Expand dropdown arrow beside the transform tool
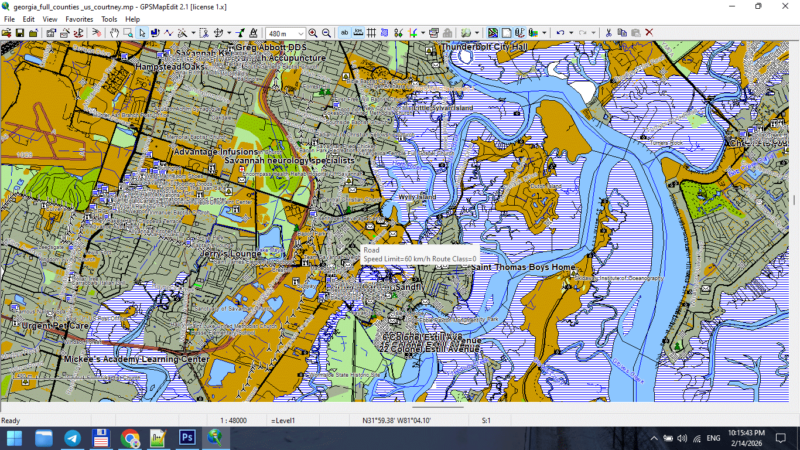This screenshot has width=800, height=450. [229, 33]
